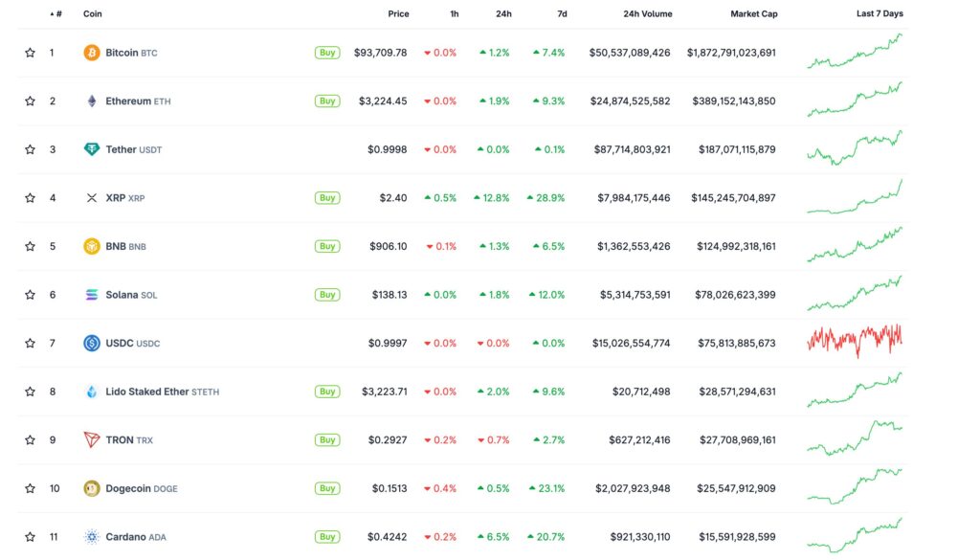Select the Tether USDT logo
Viewport: 980px width, 560px height.
[x=92, y=149]
